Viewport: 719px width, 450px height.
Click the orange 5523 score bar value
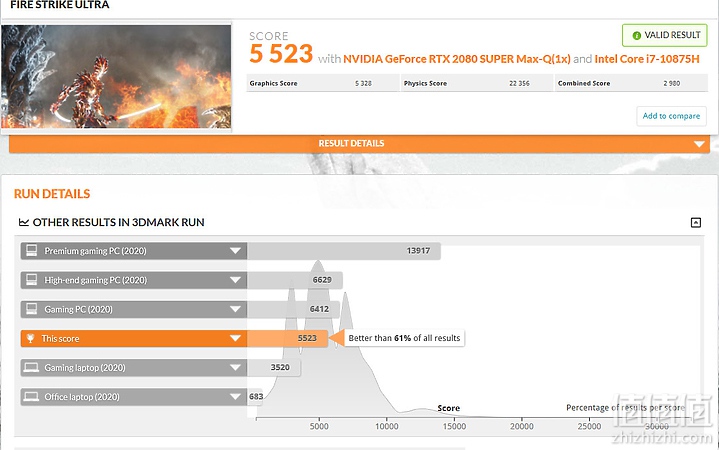(x=307, y=339)
